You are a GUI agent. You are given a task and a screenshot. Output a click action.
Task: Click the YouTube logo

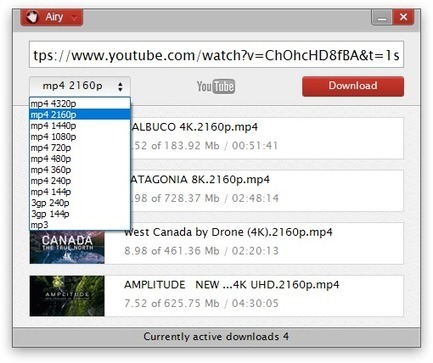click(216, 87)
